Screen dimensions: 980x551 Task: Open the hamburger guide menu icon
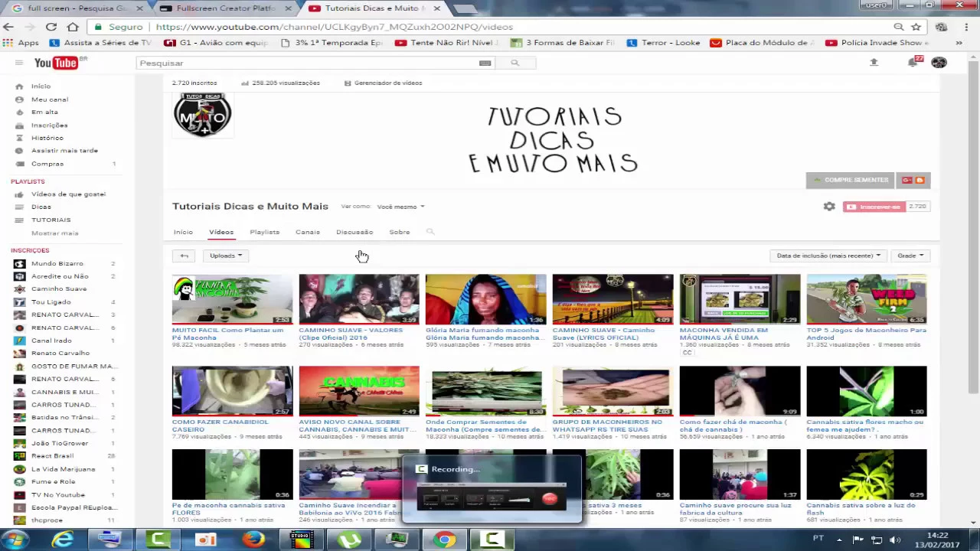pos(19,63)
